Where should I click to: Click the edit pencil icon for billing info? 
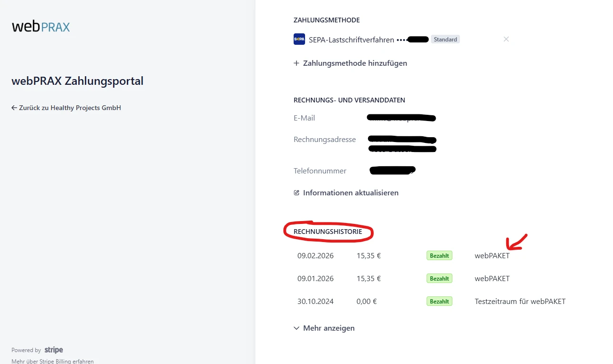tap(296, 193)
